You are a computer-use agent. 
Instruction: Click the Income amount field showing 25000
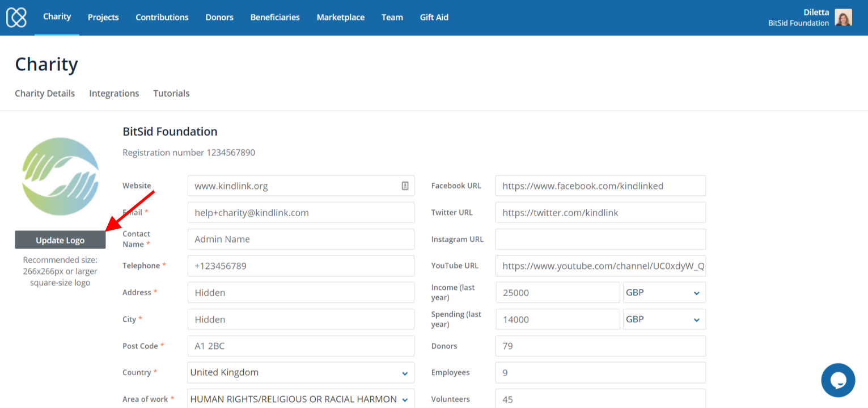[558, 293]
